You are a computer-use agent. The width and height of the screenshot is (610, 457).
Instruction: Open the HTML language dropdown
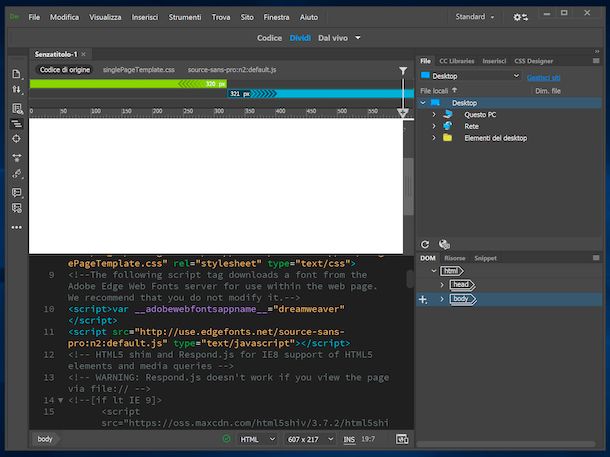(x=258, y=439)
